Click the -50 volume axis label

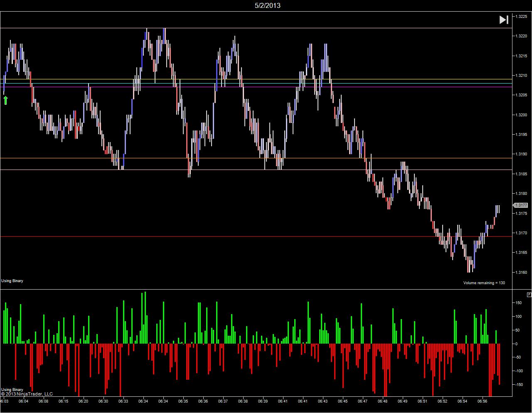coord(518,357)
